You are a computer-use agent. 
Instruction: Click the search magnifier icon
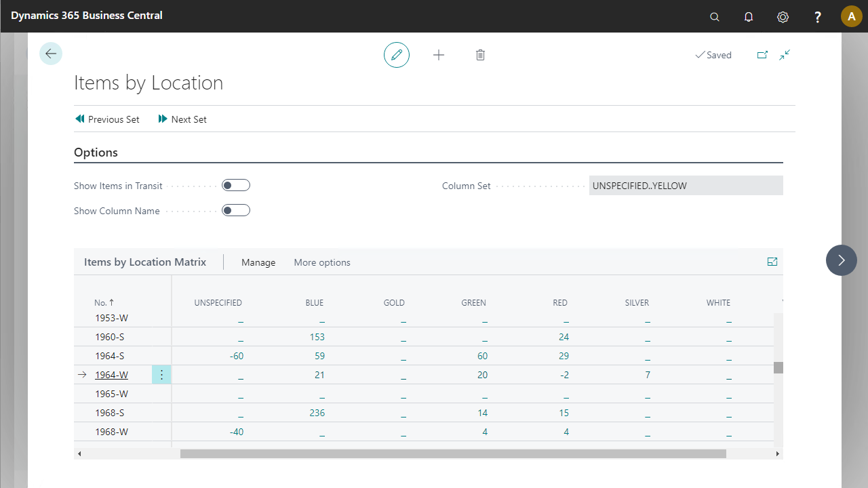tap(715, 17)
